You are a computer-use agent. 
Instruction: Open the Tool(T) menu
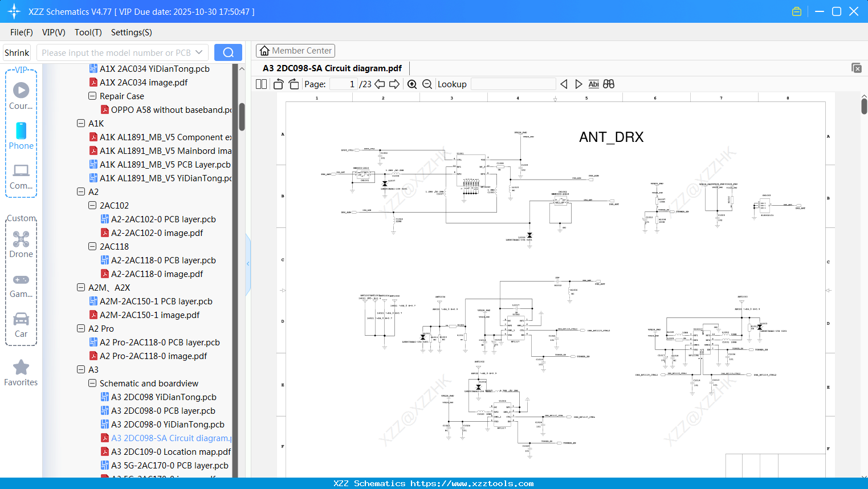[88, 32]
